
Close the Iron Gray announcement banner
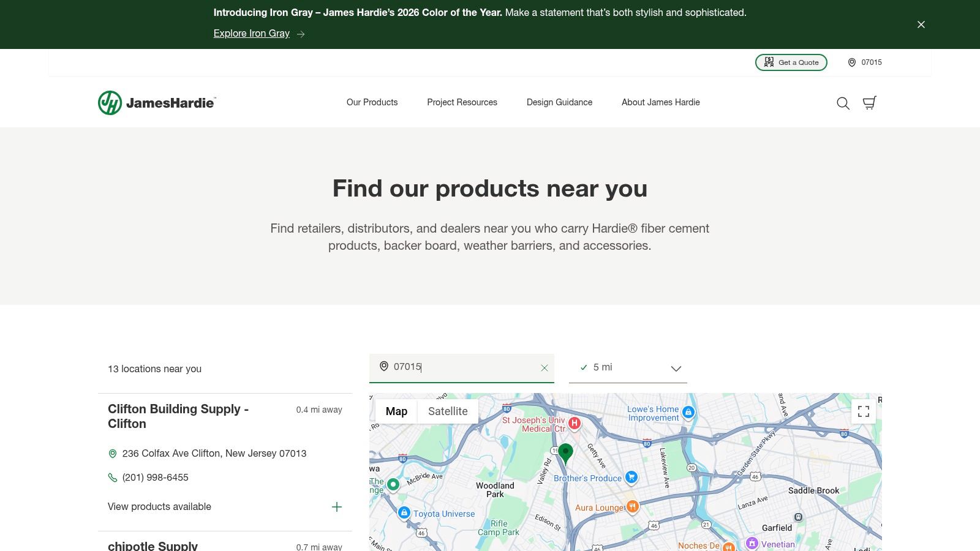pyautogui.click(x=921, y=24)
